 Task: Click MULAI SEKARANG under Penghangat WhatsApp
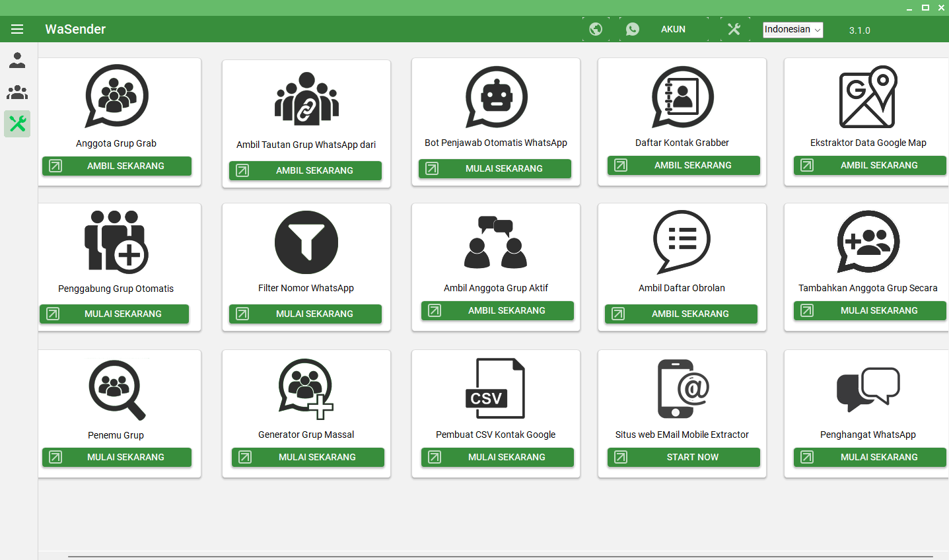(x=870, y=457)
